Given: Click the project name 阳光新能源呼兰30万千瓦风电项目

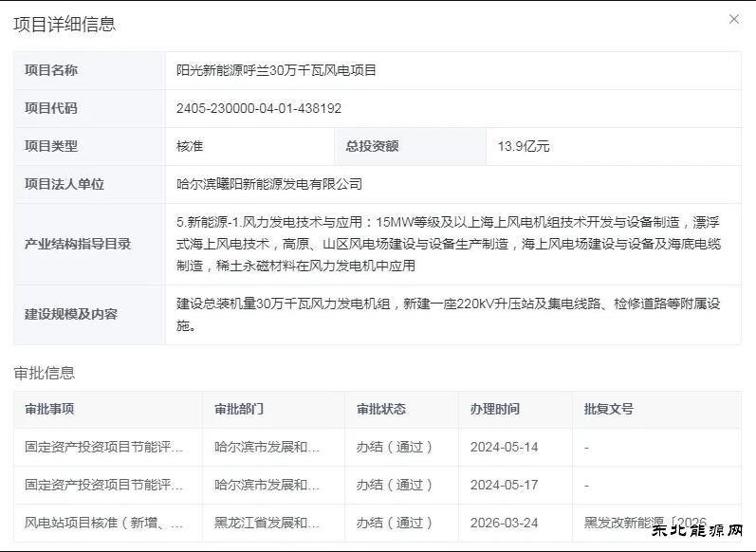Looking at the screenshot, I should pos(276,70).
